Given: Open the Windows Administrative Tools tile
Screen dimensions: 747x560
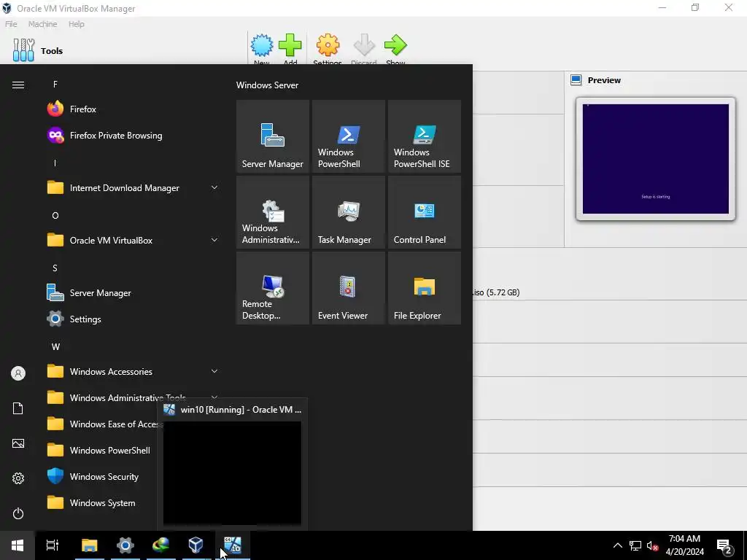Looking at the screenshot, I should click(x=273, y=212).
